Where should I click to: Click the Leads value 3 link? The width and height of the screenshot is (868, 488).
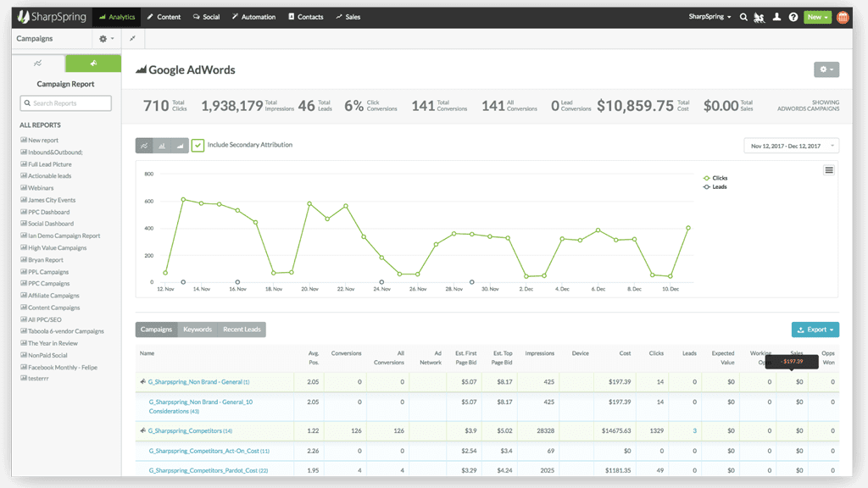click(695, 431)
